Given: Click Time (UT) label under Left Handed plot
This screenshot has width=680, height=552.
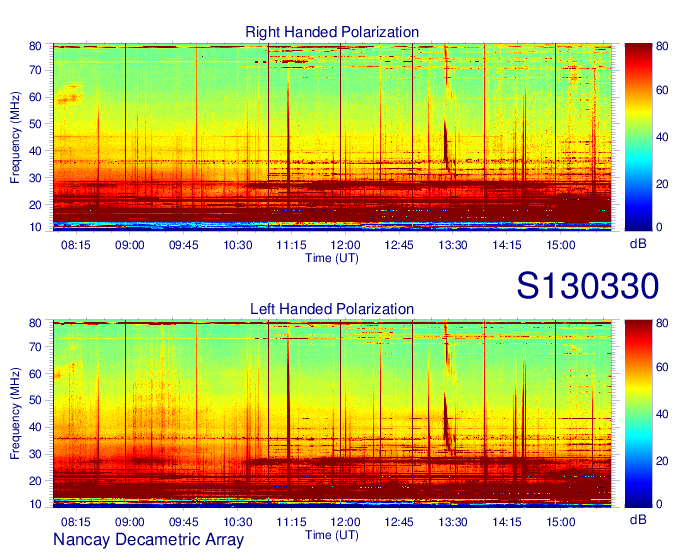Looking at the screenshot, I should coord(332,535).
